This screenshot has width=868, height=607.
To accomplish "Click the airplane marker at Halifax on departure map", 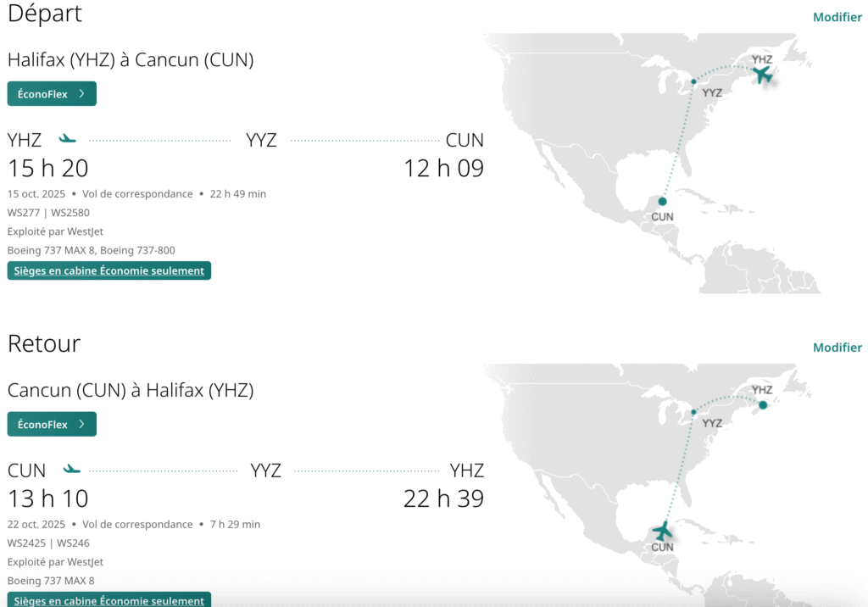I will coord(763,75).
